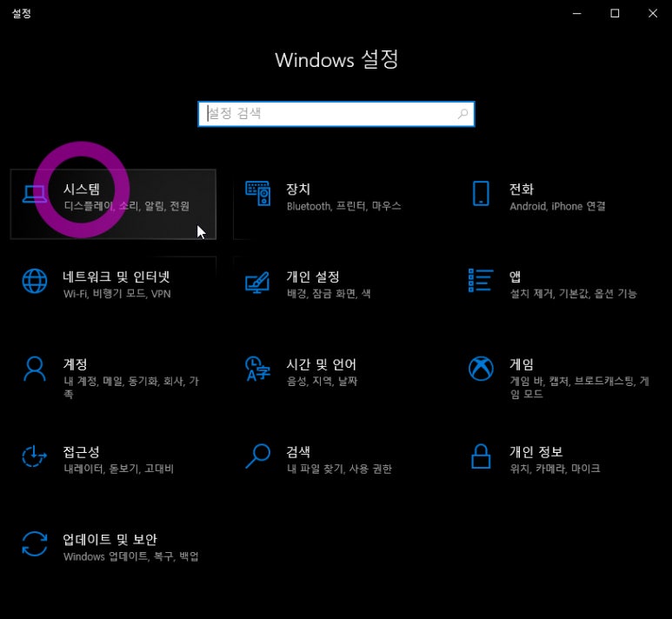The image size is (672, 619).
Task: Maximize the 설정 window
Action: (614, 13)
